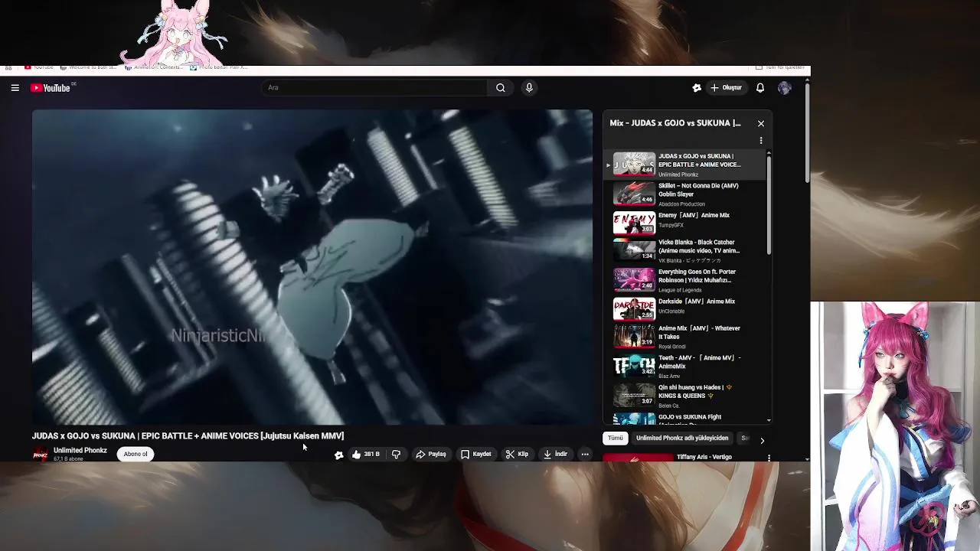Click the main video player area
Screen dimensions: 980x551
312,267
